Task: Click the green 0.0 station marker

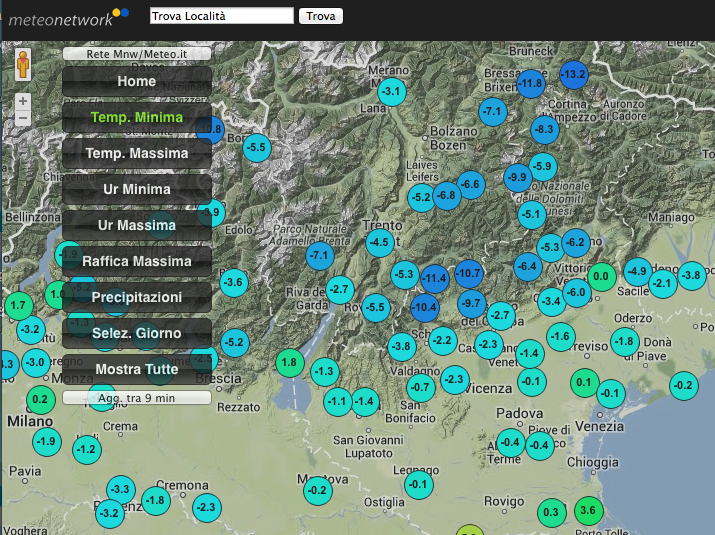Action: point(601,276)
